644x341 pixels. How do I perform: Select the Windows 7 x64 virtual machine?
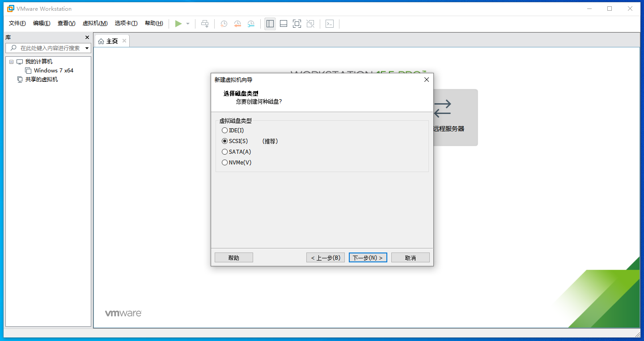[54, 71]
